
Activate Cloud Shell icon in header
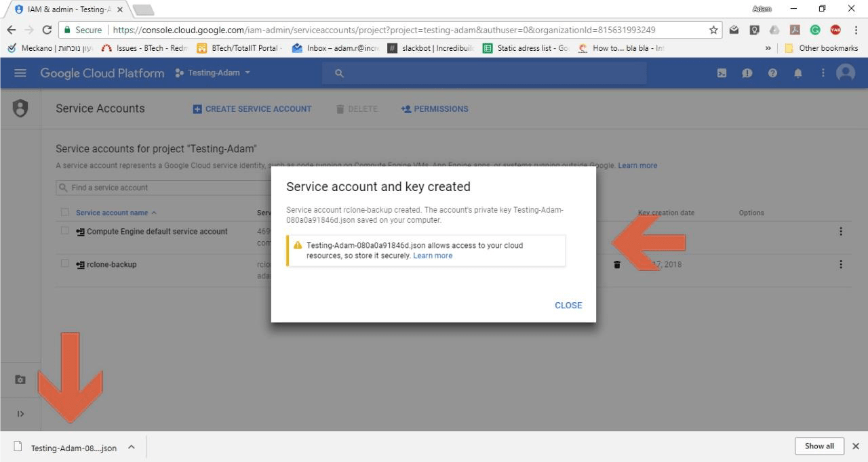pyautogui.click(x=722, y=73)
